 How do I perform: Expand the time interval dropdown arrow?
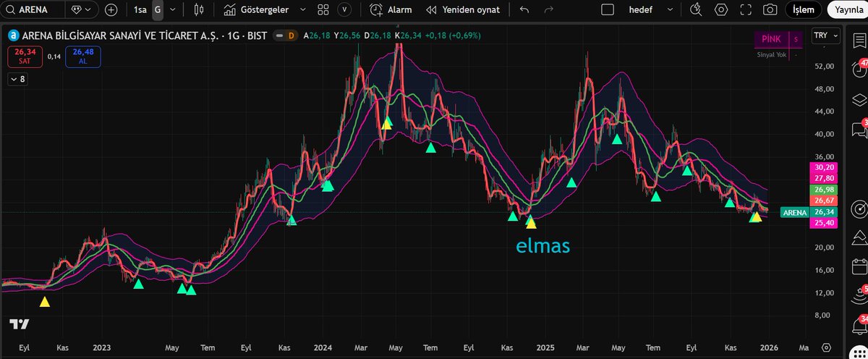(x=172, y=9)
